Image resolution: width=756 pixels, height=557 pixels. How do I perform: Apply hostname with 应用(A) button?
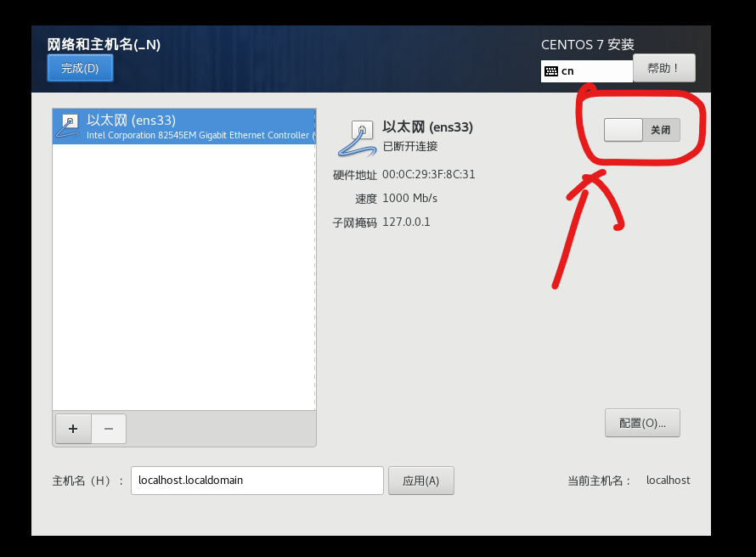[421, 481]
